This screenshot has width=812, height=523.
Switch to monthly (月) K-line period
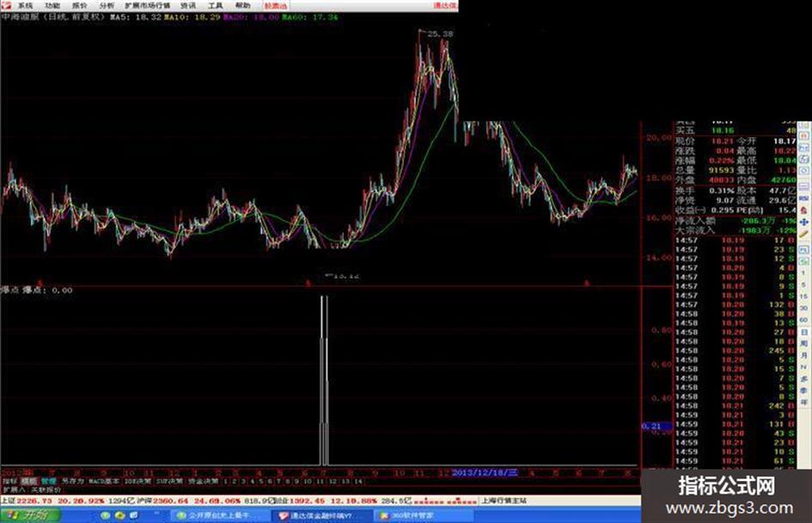pyautogui.click(x=803, y=356)
